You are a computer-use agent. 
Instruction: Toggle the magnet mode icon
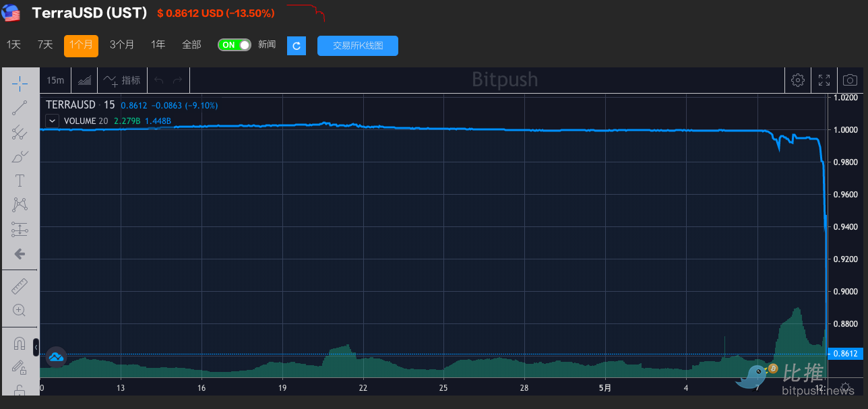pyautogui.click(x=20, y=344)
